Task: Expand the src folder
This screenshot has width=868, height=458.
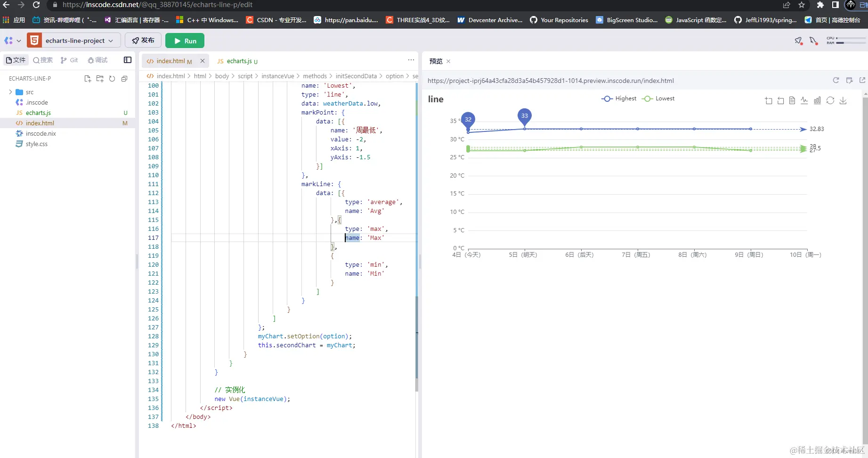Action: click(10, 92)
